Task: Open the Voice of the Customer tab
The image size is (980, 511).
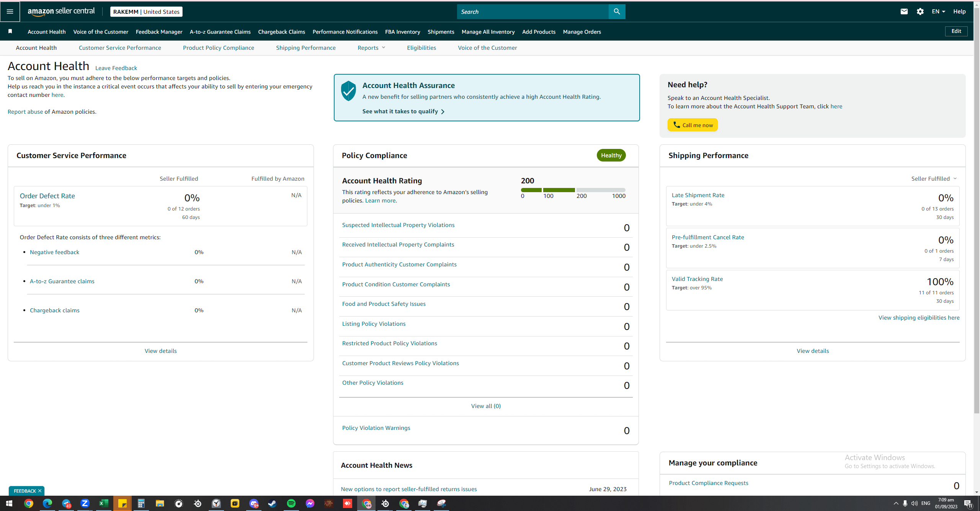Action: [487, 48]
